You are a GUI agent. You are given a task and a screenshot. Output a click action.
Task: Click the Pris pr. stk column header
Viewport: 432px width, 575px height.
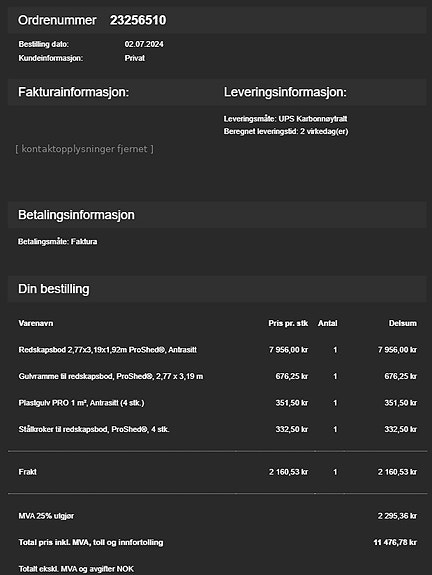click(288, 323)
